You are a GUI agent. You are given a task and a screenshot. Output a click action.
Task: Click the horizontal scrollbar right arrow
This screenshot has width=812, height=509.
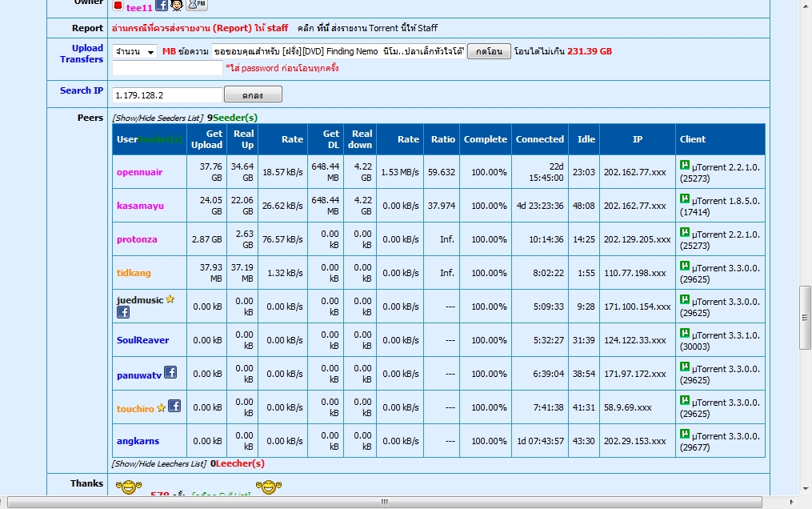791,502
